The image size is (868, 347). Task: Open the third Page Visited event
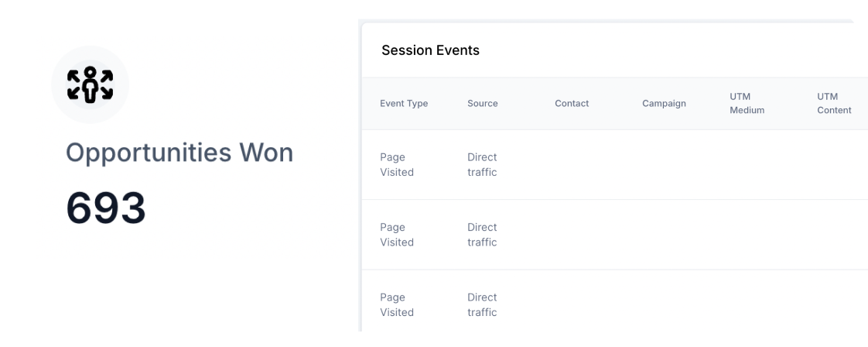click(x=397, y=304)
